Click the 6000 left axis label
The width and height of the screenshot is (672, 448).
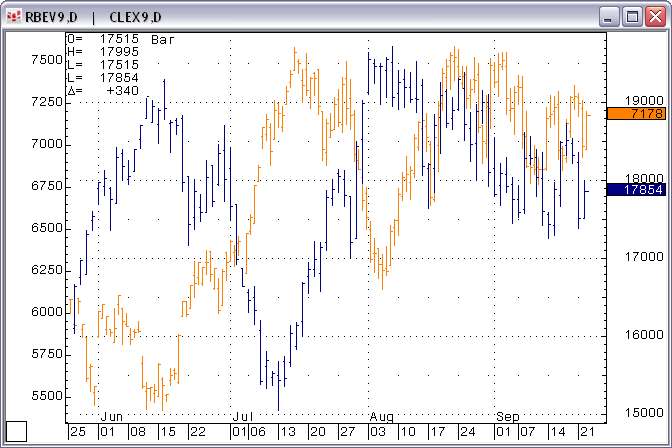point(47,312)
